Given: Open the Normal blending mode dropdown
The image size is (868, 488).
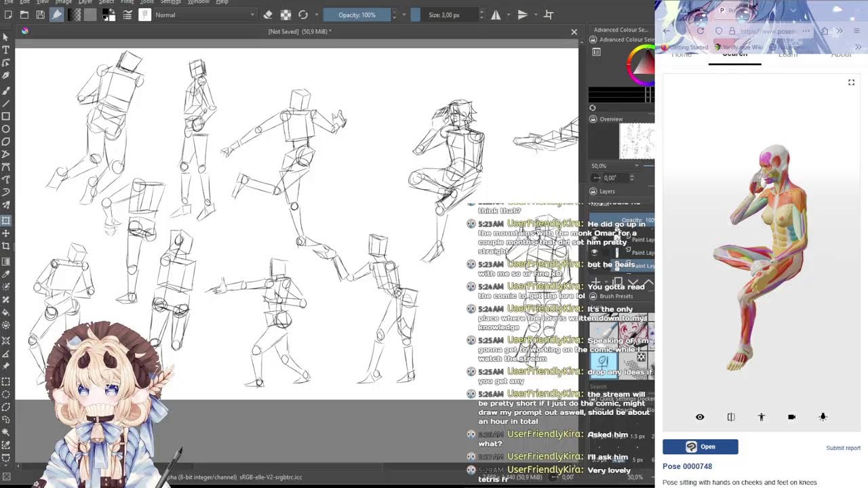Looking at the screenshot, I should 205,15.
